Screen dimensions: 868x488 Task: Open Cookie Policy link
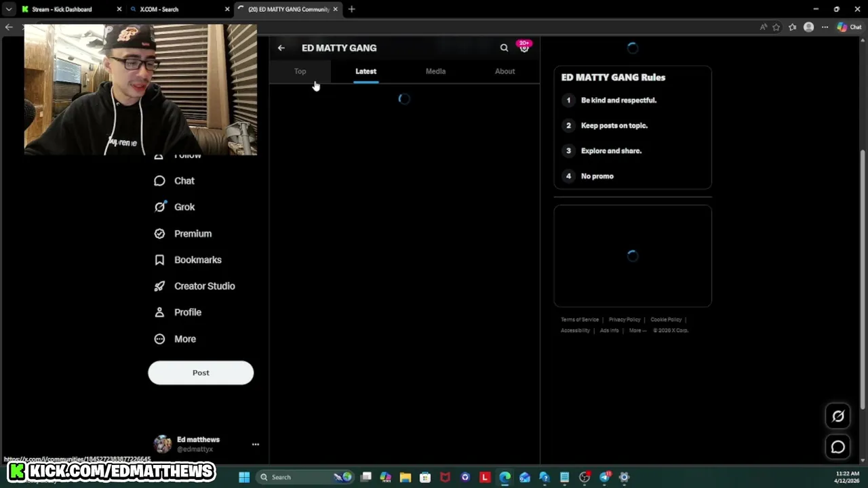coord(666,320)
